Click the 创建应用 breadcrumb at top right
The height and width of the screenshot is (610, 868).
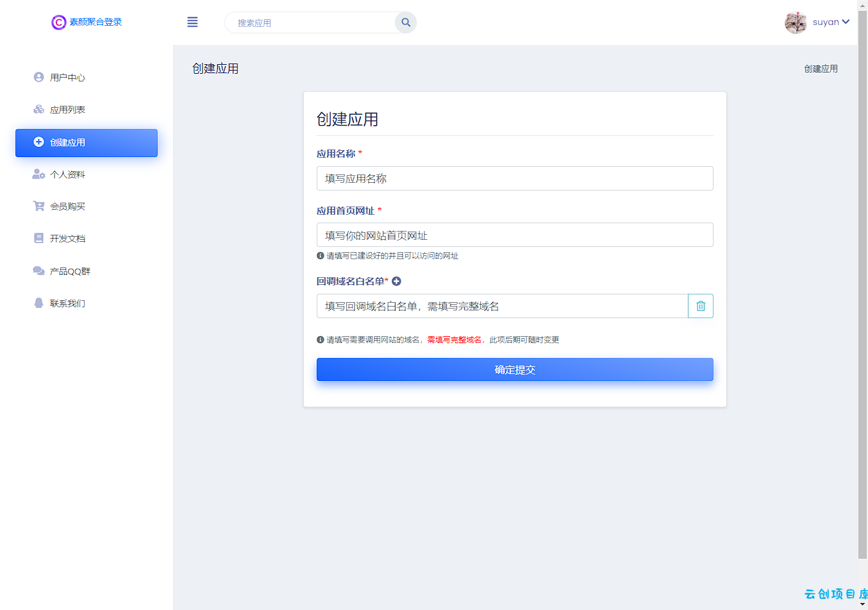(821, 69)
